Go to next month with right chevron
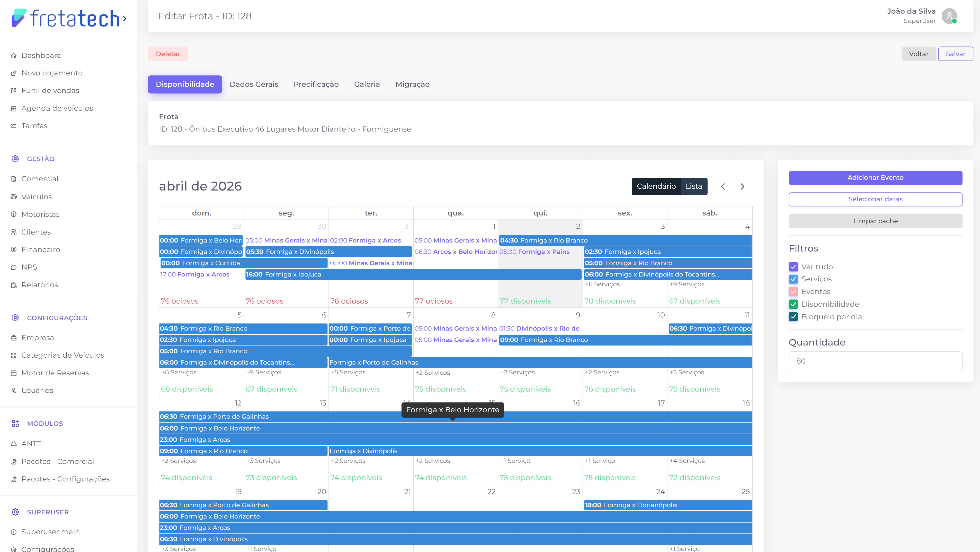 (742, 187)
